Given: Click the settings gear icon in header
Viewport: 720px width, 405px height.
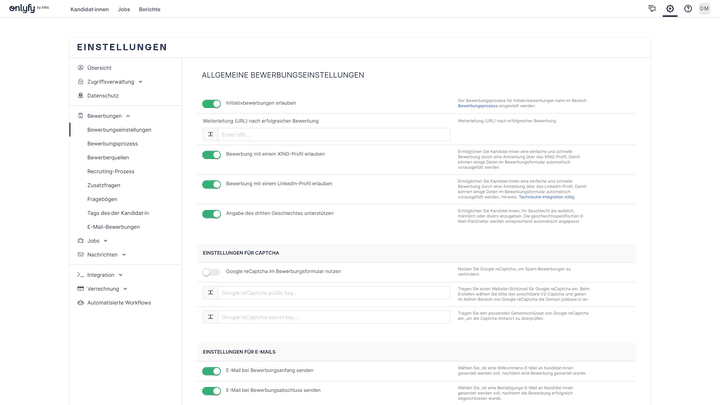Looking at the screenshot, I should 670,9.
